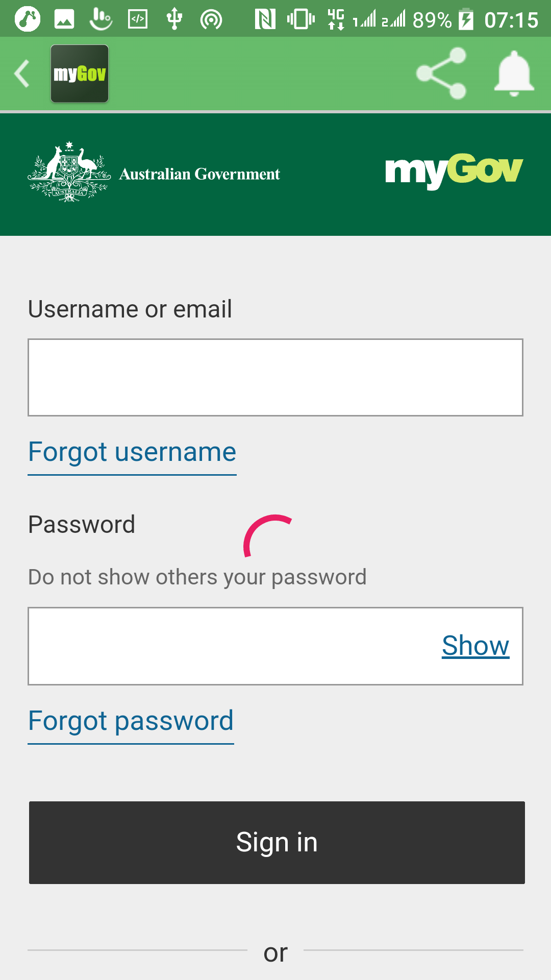Screen dimensions: 551x980
Task: Tap the 07:15 clock in status bar
Action: [x=511, y=20]
